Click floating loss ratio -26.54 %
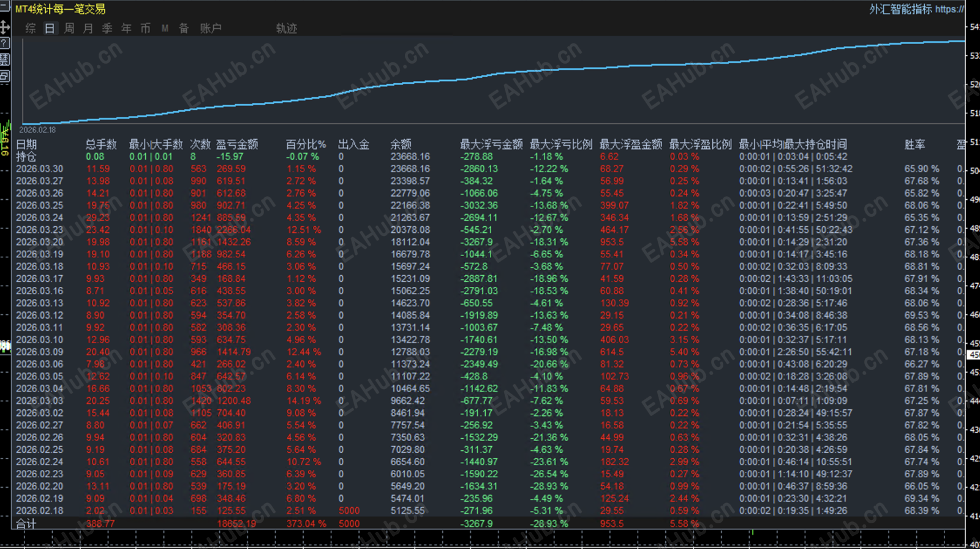 [549, 474]
